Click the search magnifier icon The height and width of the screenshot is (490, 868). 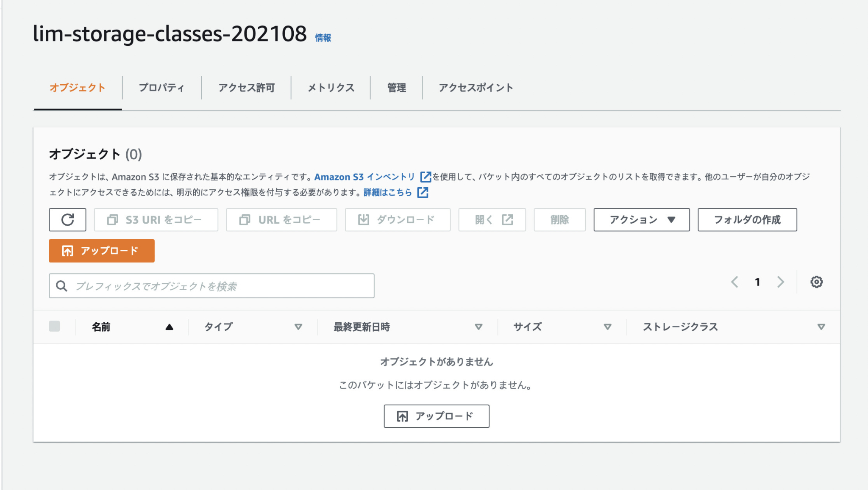[62, 285]
